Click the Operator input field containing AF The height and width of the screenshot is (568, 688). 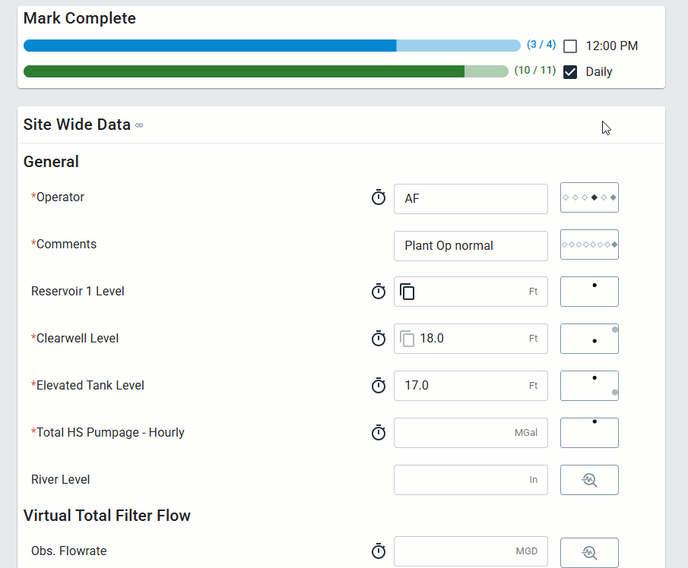point(471,199)
